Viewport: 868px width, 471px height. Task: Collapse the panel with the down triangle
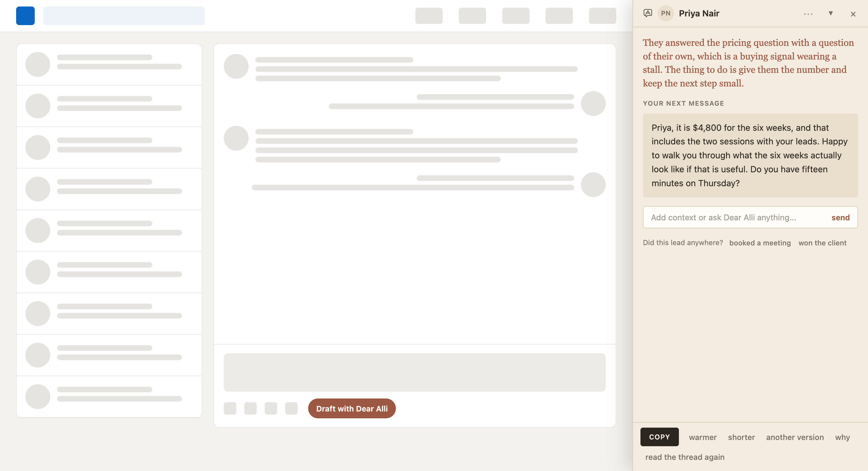pos(830,13)
